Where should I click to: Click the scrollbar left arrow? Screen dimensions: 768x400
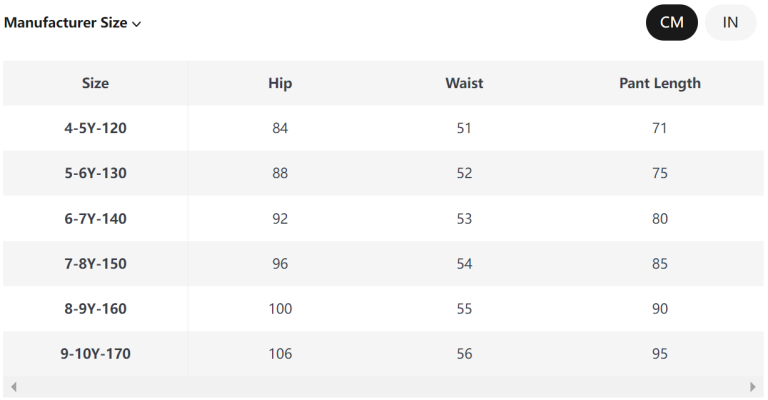[13, 387]
